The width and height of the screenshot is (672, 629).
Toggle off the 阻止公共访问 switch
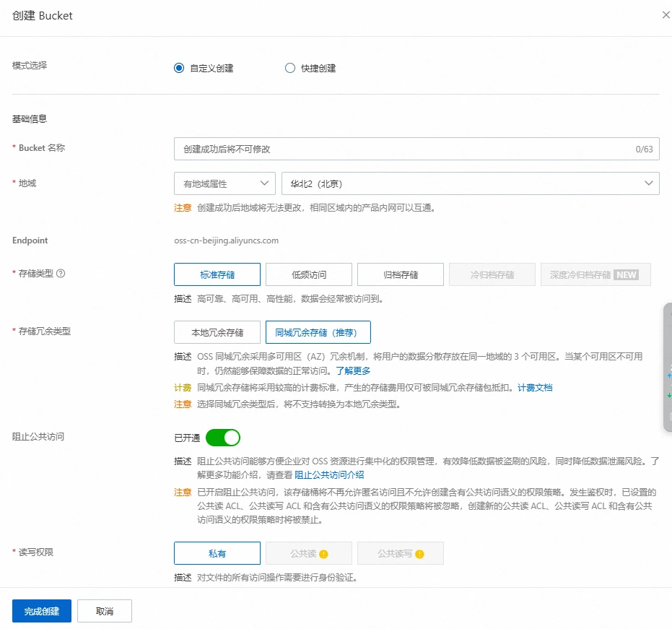(x=222, y=438)
